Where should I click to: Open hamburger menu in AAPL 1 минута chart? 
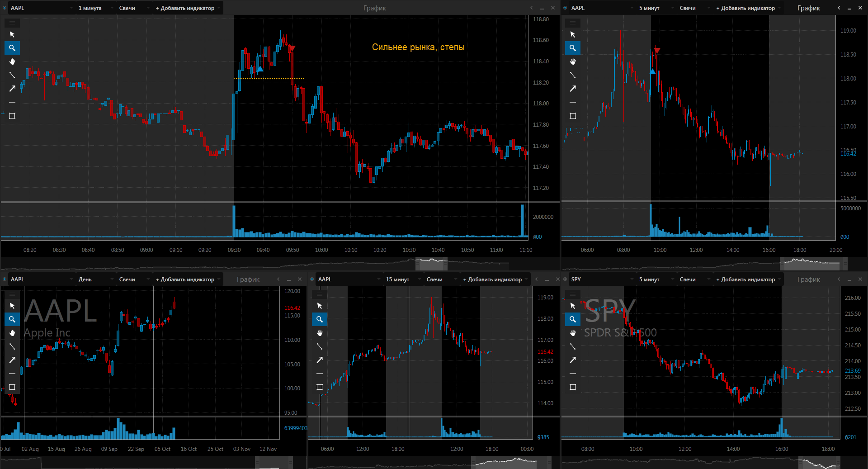click(x=12, y=23)
